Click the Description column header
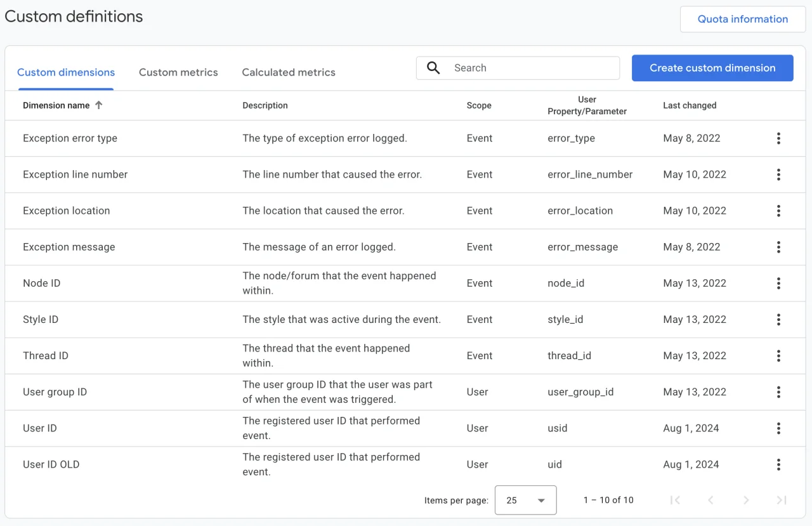 tap(265, 105)
